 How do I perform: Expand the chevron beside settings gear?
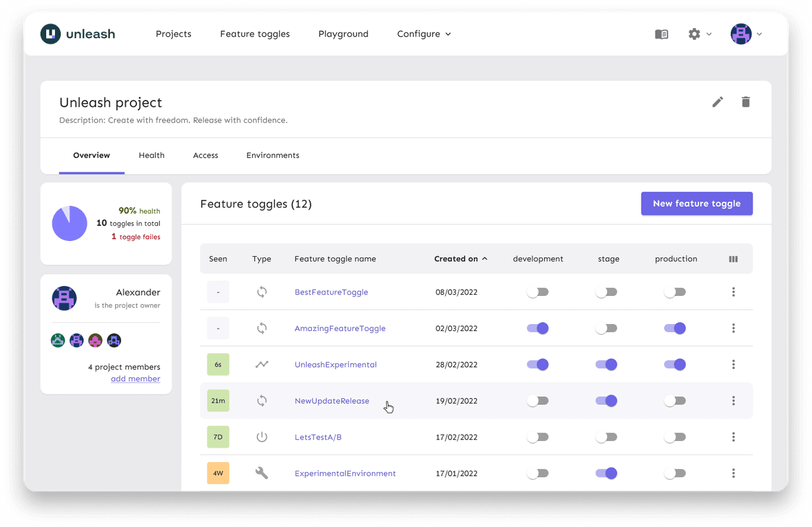click(x=709, y=34)
